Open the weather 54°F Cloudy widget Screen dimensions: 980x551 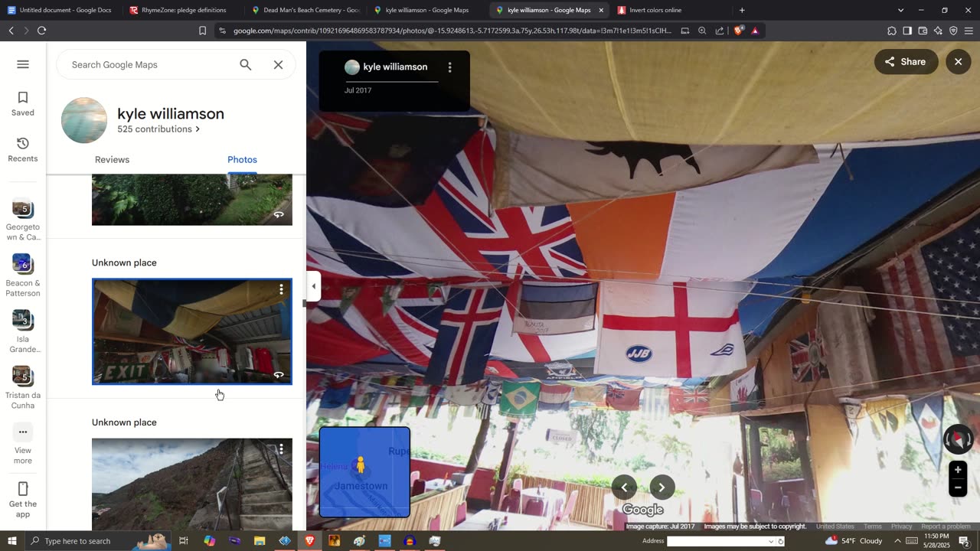pos(854,541)
